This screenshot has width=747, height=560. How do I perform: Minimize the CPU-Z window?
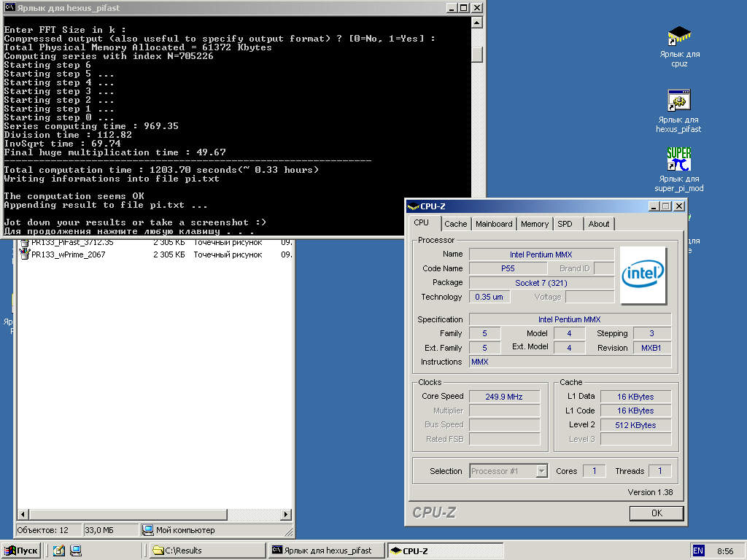654,206
